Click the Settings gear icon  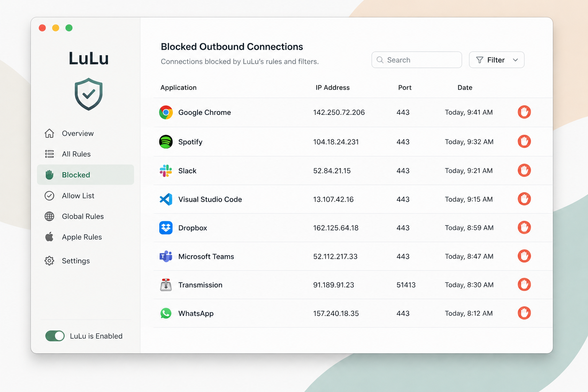tap(49, 261)
